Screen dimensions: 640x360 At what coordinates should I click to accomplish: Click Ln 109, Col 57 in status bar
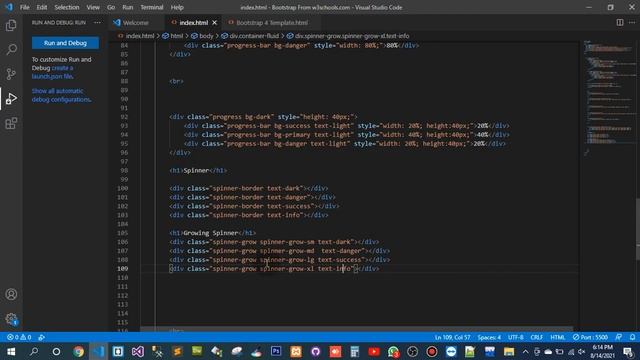tap(452, 337)
